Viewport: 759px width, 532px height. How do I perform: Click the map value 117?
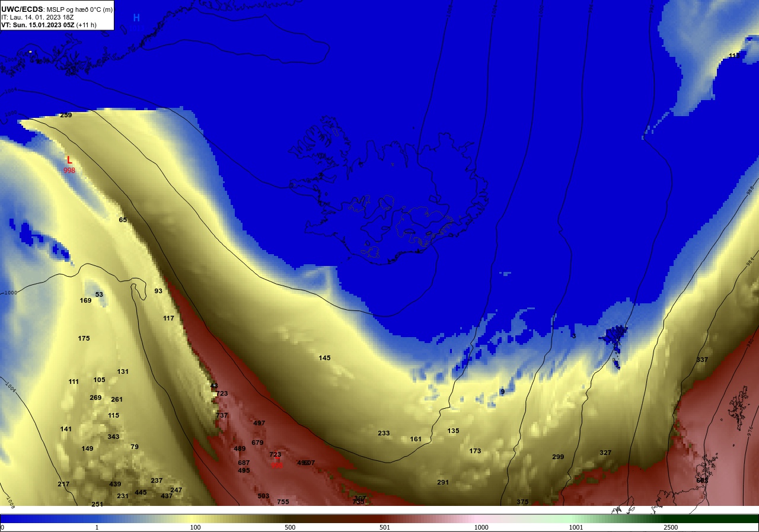click(168, 318)
